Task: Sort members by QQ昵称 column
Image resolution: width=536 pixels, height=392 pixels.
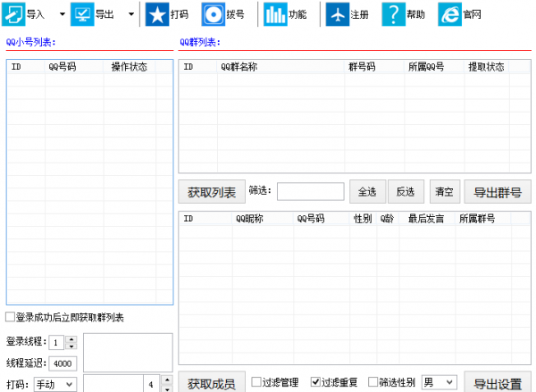Action: coord(263,219)
